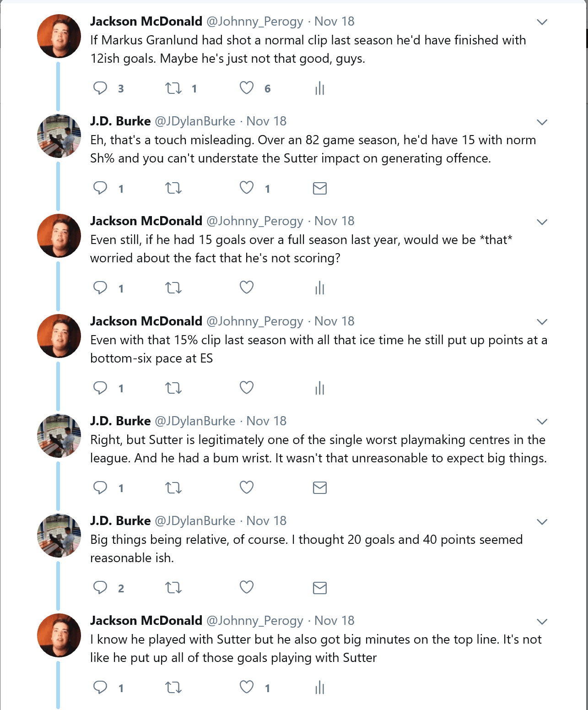This screenshot has width=588, height=710.
Task: Reply to the 'Sutter is legitimately' tweet
Action: (x=100, y=488)
